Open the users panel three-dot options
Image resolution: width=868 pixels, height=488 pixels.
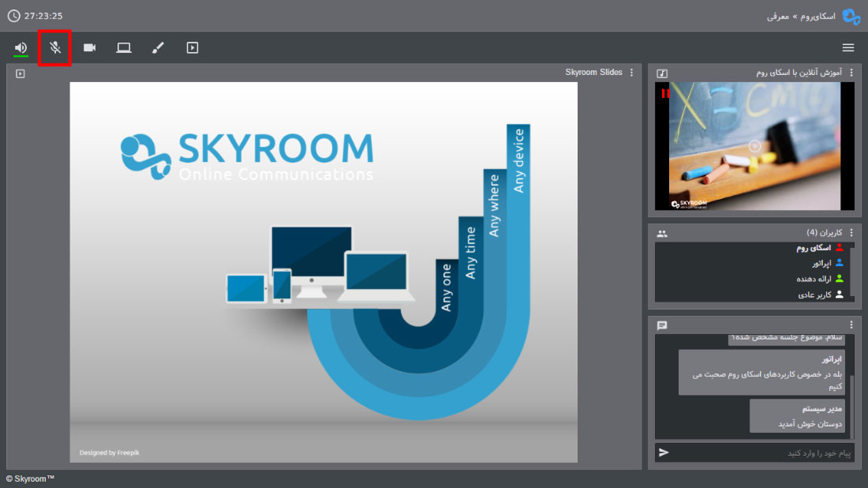[851, 233]
